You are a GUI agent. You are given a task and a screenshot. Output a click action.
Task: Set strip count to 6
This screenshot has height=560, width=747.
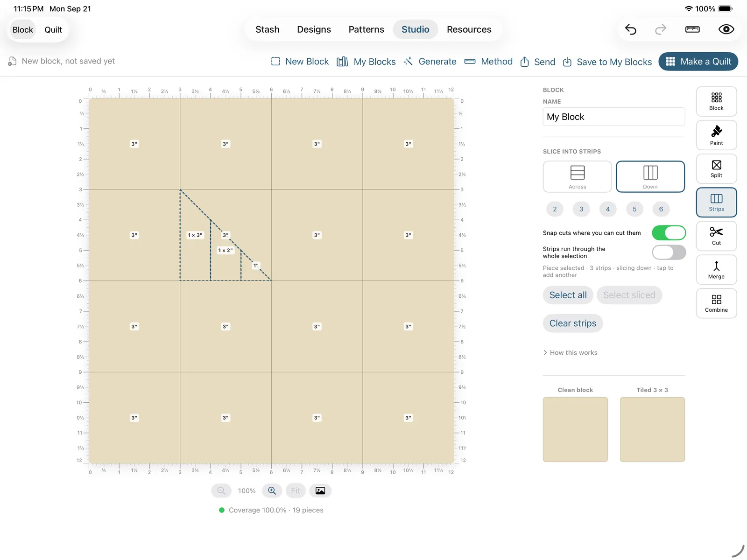661,209
